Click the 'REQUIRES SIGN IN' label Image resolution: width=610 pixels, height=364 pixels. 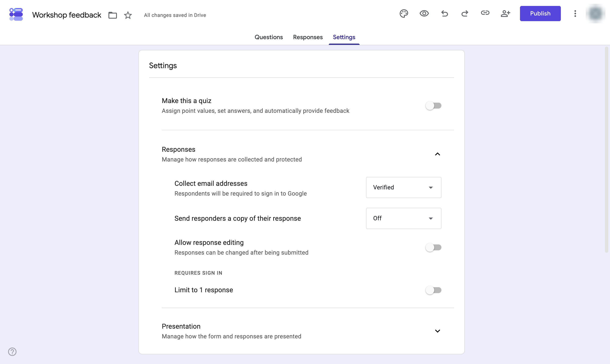[198, 273]
